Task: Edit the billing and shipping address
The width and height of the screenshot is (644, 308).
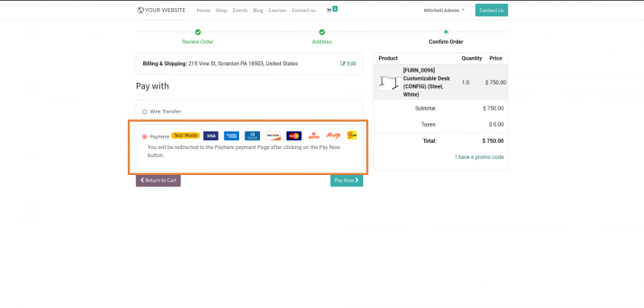Action: (349, 64)
